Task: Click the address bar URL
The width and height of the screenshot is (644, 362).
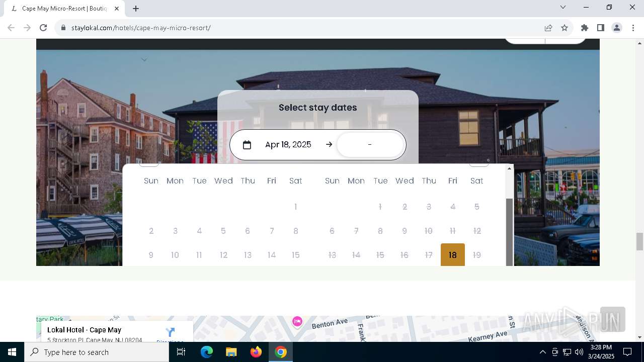Action: pos(141,28)
